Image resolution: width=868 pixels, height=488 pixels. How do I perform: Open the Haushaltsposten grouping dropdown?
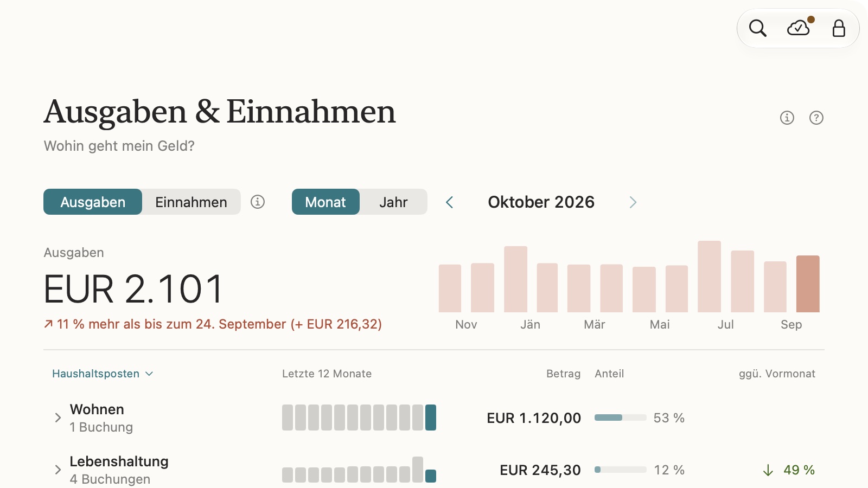click(x=103, y=374)
